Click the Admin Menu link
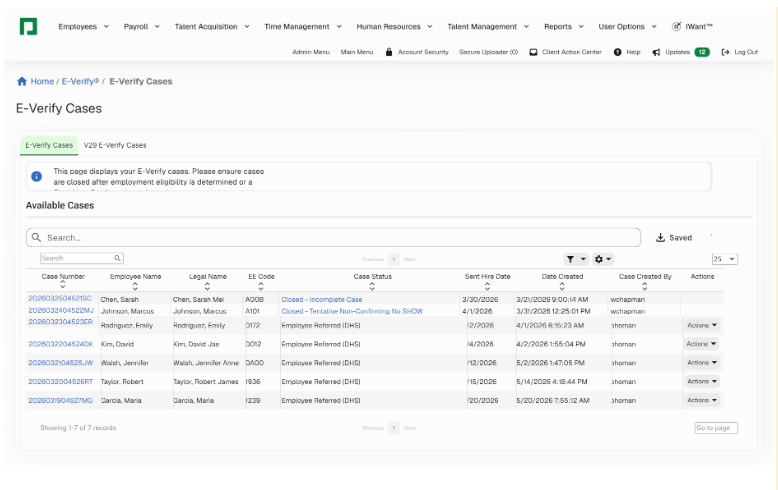Screen dimensions: 778x490 311,52
